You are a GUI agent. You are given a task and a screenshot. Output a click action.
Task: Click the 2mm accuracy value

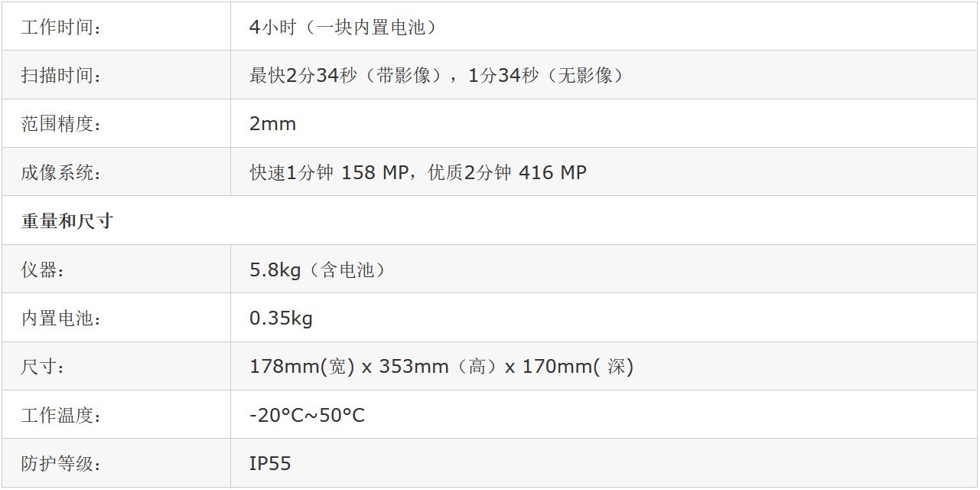272,124
